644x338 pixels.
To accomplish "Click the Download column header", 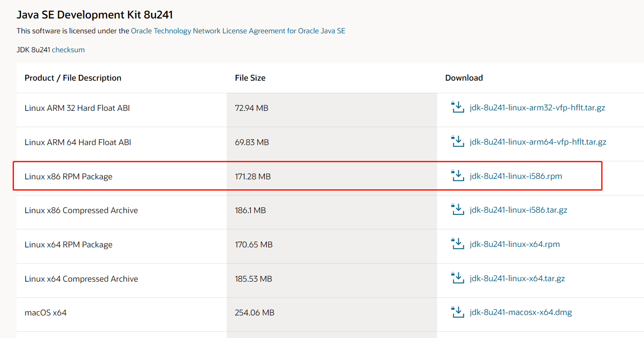I will click(464, 78).
